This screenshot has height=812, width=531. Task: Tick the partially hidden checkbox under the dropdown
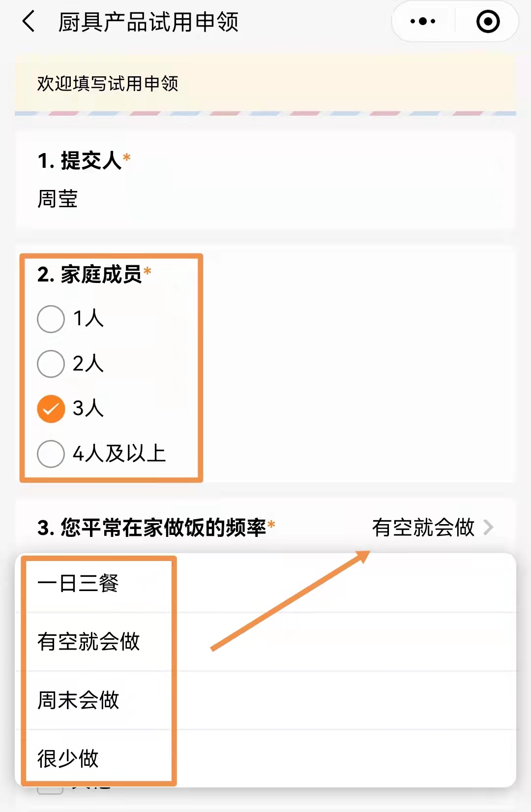(51, 790)
